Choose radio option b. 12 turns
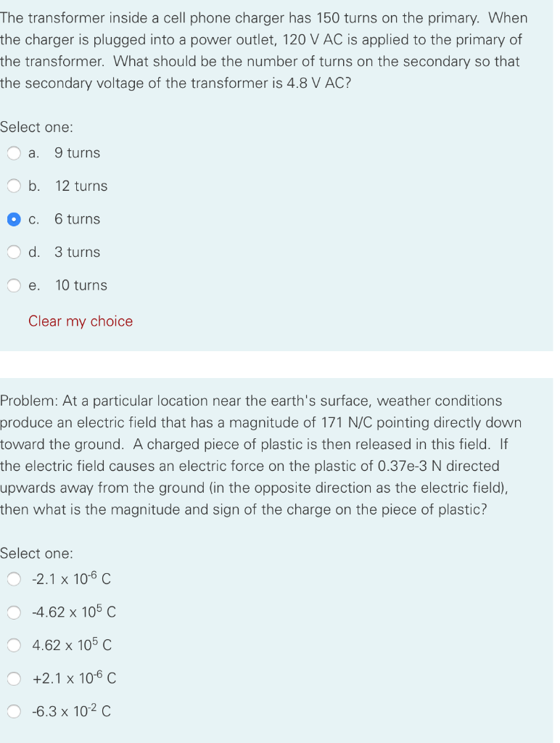Screen dimensions: 560x743 tap(14, 186)
